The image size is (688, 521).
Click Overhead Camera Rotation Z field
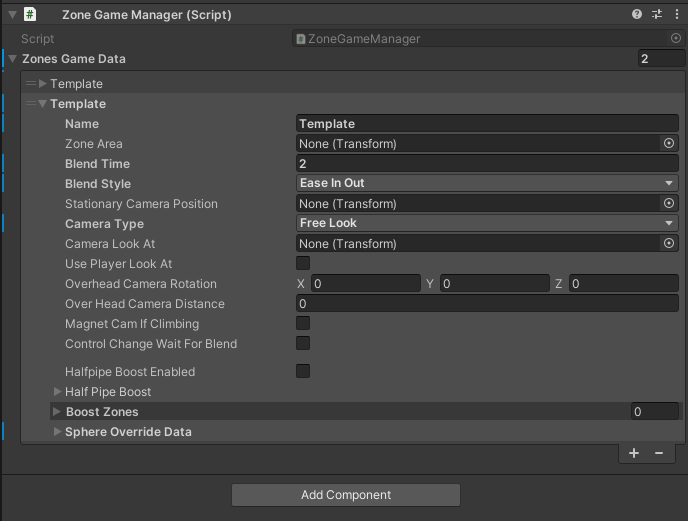(624, 284)
